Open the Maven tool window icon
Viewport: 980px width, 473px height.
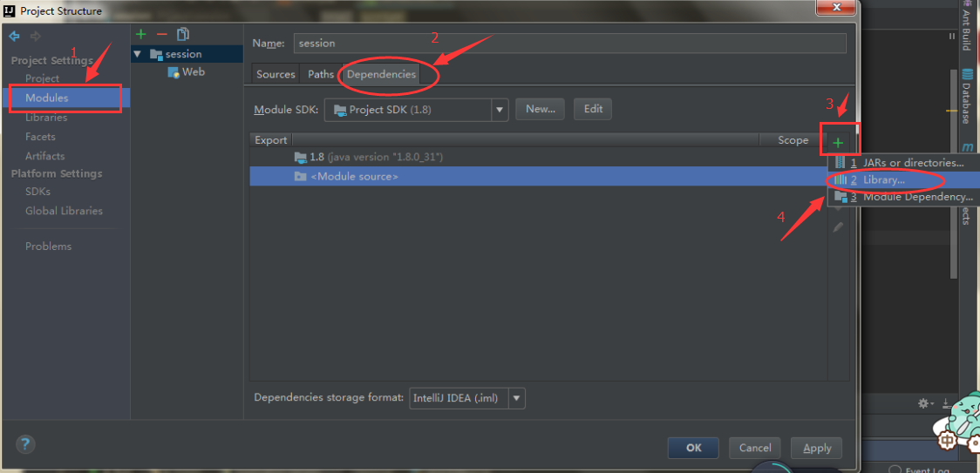968,147
